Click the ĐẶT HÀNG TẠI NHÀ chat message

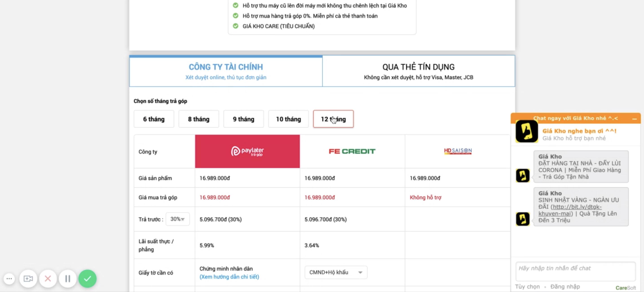pyautogui.click(x=581, y=167)
